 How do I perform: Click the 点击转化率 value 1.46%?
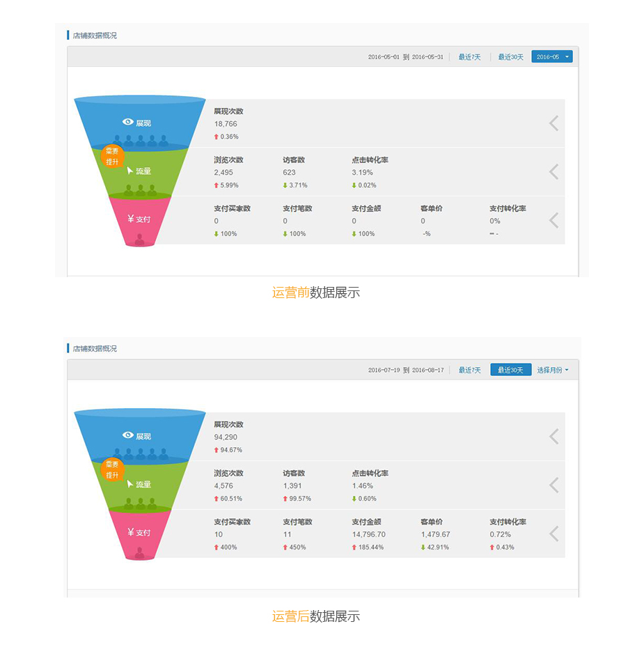click(362, 486)
